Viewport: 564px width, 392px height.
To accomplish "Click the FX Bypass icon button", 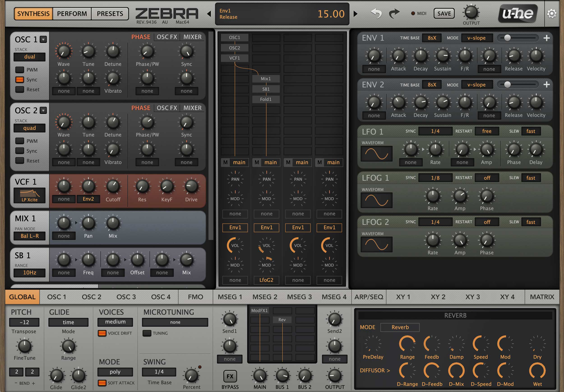I will click(x=230, y=376).
